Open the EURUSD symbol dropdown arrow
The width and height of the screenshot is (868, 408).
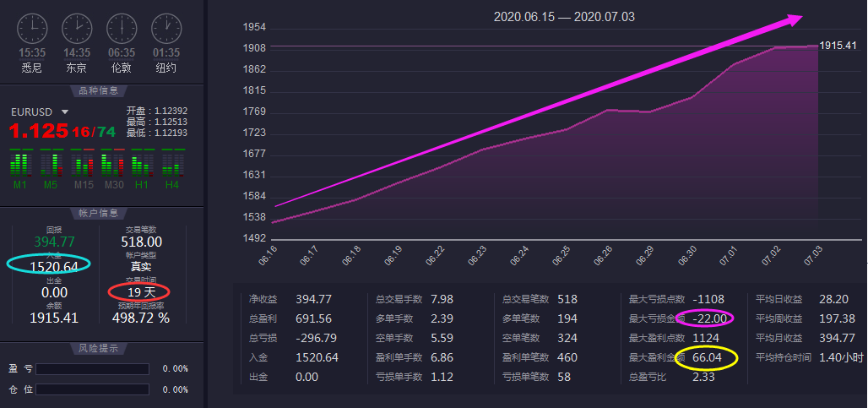[x=65, y=112]
